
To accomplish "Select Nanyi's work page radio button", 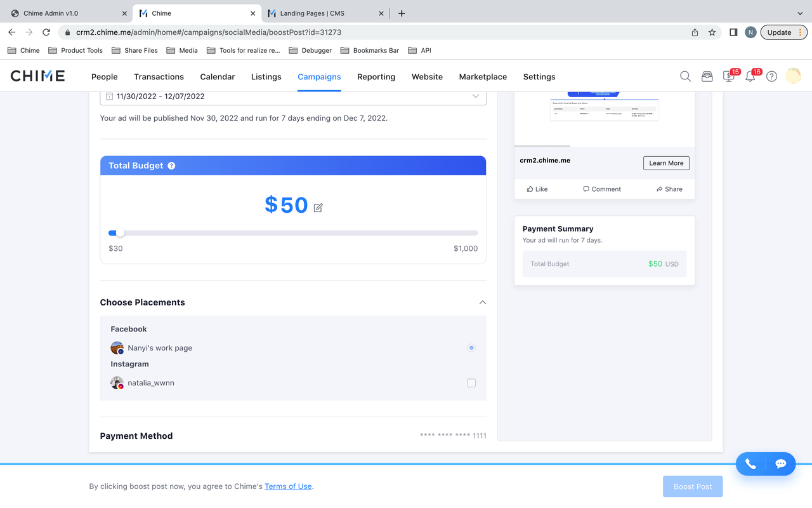I will coord(471,348).
